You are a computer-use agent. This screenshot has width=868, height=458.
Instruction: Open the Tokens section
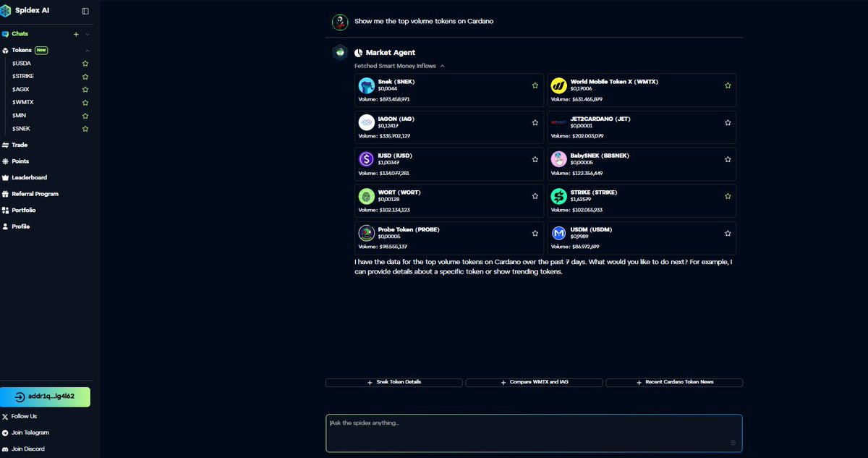22,50
